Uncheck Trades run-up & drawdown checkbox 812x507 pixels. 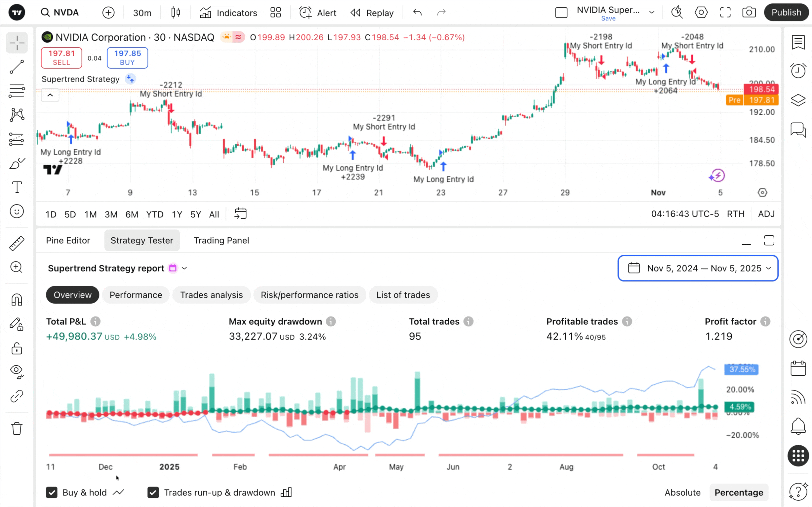[x=153, y=492]
